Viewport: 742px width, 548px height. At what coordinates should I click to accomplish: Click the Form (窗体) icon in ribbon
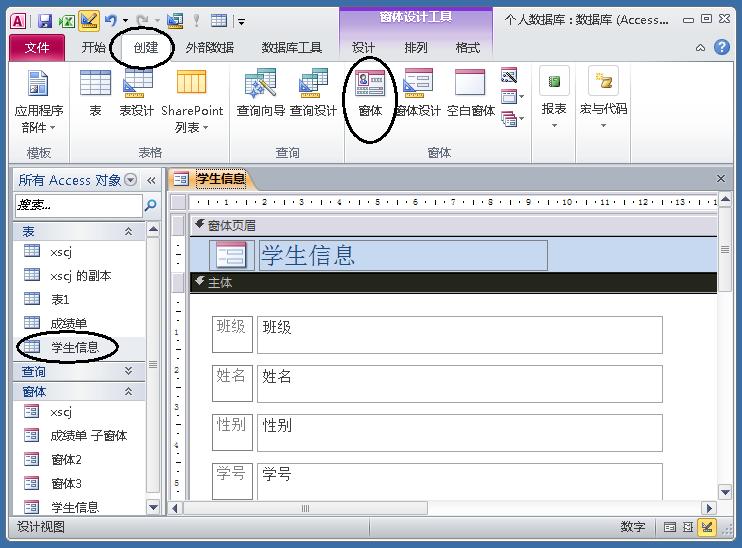pyautogui.click(x=370, y=93)
